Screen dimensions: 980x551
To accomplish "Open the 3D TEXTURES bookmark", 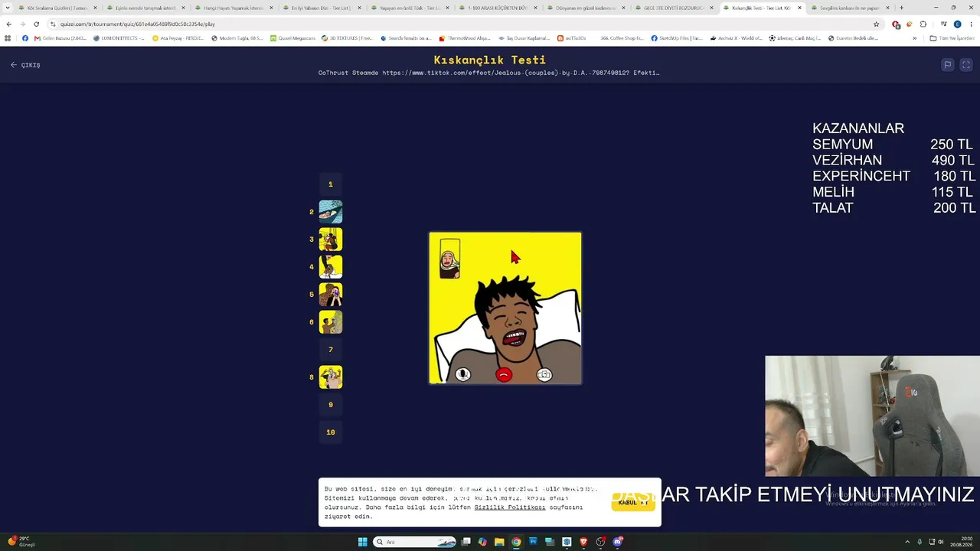I will tap(348, 37).
